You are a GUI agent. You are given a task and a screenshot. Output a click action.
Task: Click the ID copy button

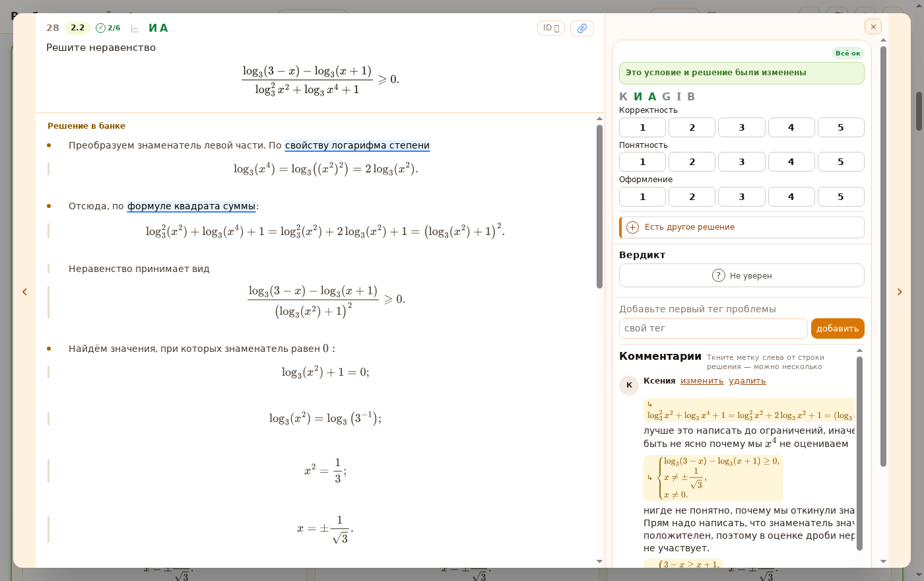click(x=551, y=28)
